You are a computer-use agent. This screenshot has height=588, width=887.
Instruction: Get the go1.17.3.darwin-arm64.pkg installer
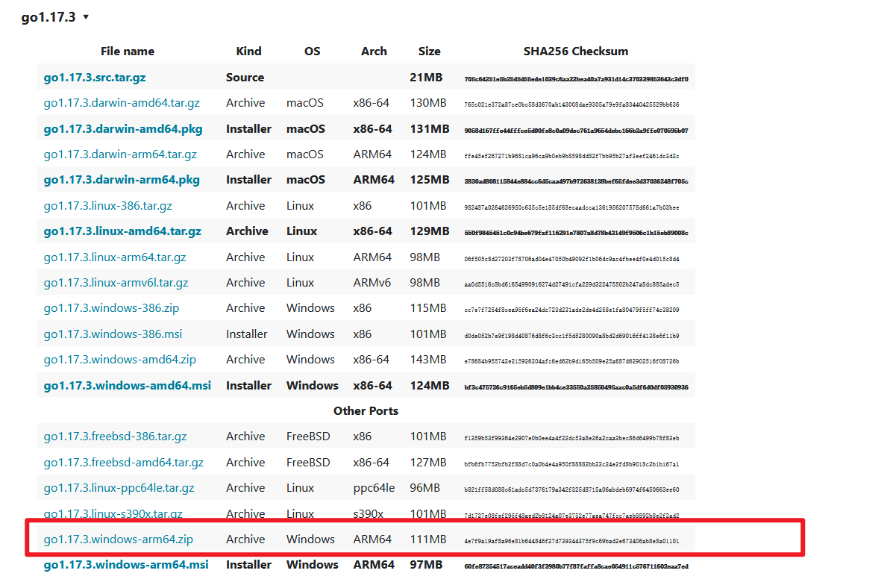(122, 180)
